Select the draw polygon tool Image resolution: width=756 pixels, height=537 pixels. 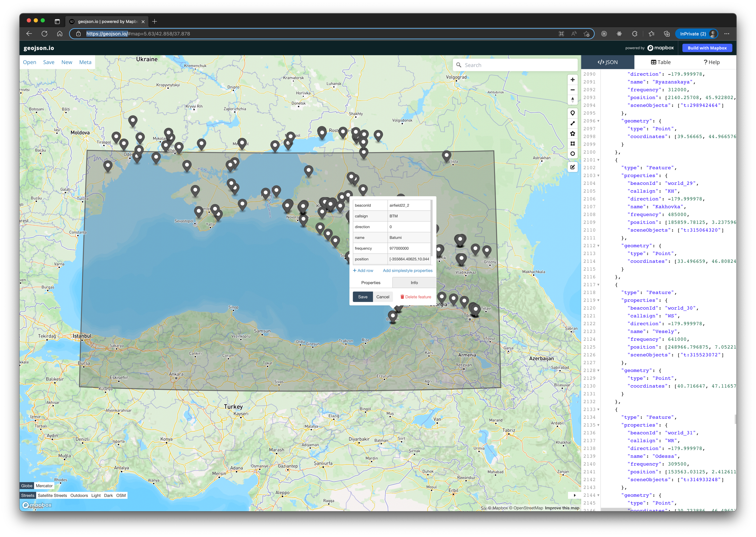pyautogui.click(x=573, y=133)
